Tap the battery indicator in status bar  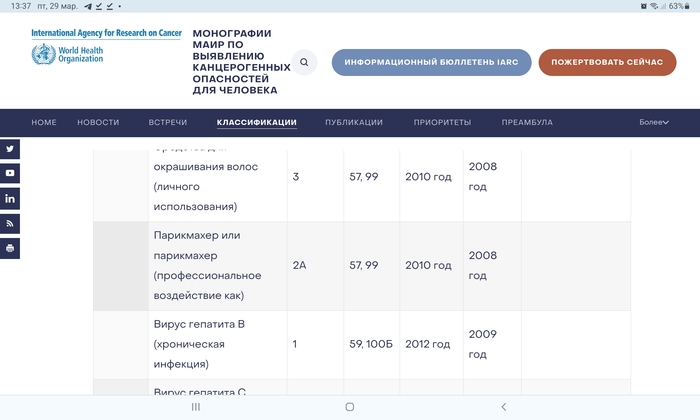click(x=679, y=6)
